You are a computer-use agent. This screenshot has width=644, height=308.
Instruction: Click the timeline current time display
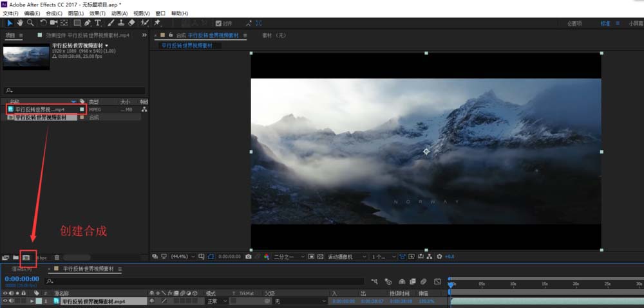point(22,279)
